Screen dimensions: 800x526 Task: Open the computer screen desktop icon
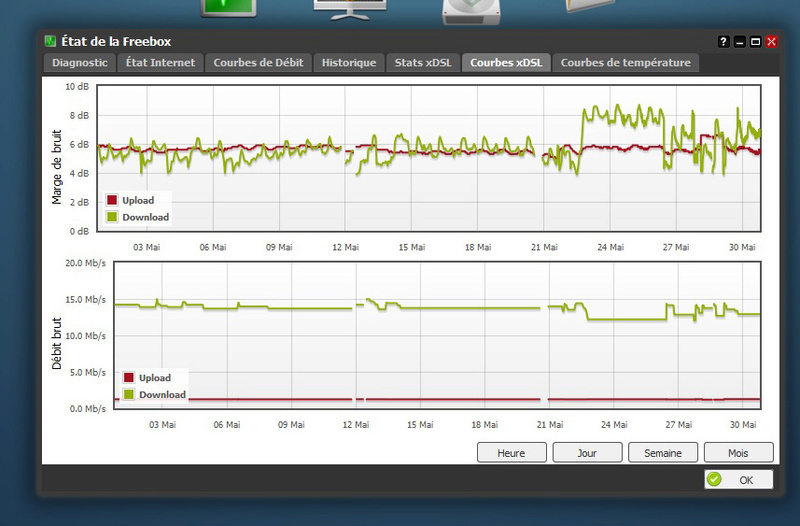(350, 9)
